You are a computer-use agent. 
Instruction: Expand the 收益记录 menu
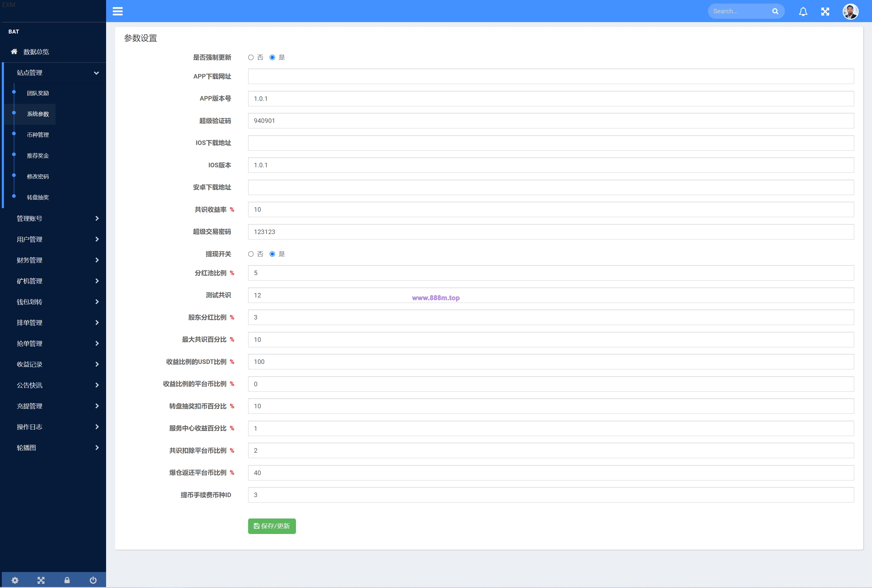54,364
